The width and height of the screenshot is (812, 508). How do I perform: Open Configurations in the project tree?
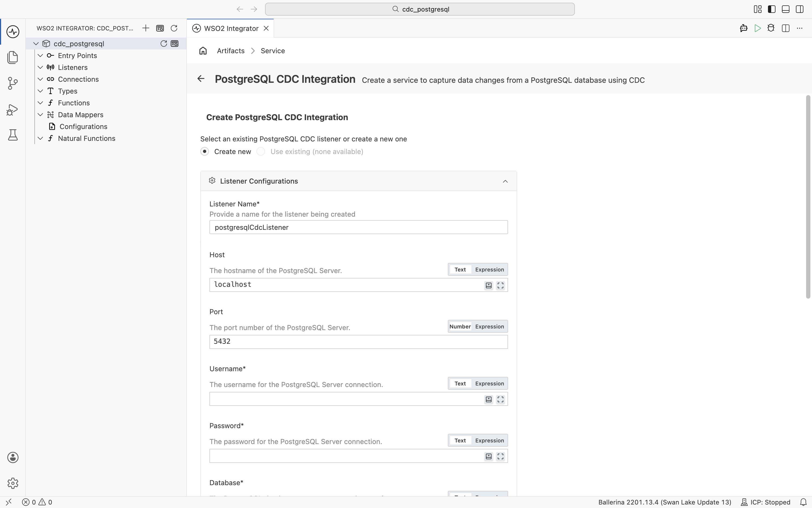(83, 127)
